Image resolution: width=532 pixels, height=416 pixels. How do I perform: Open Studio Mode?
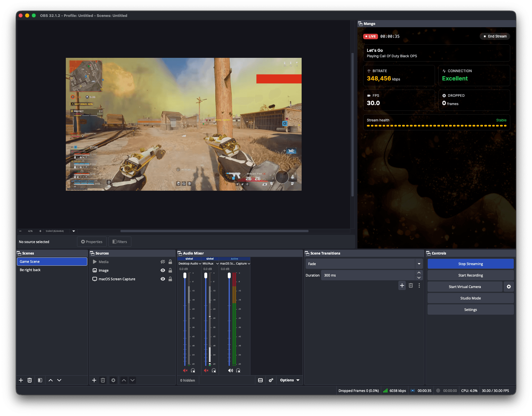pyautogui.click(x=470, y=298)
